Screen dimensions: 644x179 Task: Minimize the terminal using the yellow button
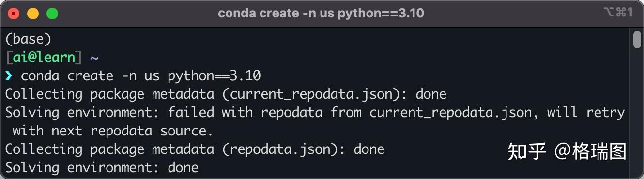point(33,14)
